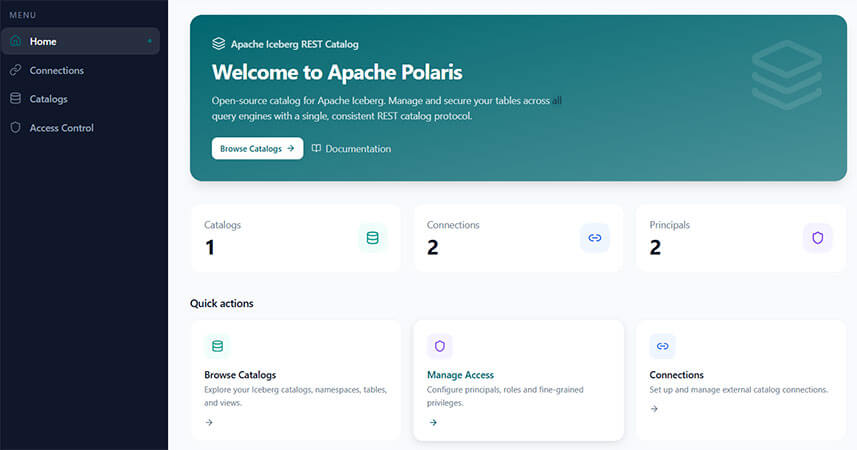This screenshot has width=857, height=450.
Task: Go to Catalogs in the sidebar menu
Action: pos(80,98)
